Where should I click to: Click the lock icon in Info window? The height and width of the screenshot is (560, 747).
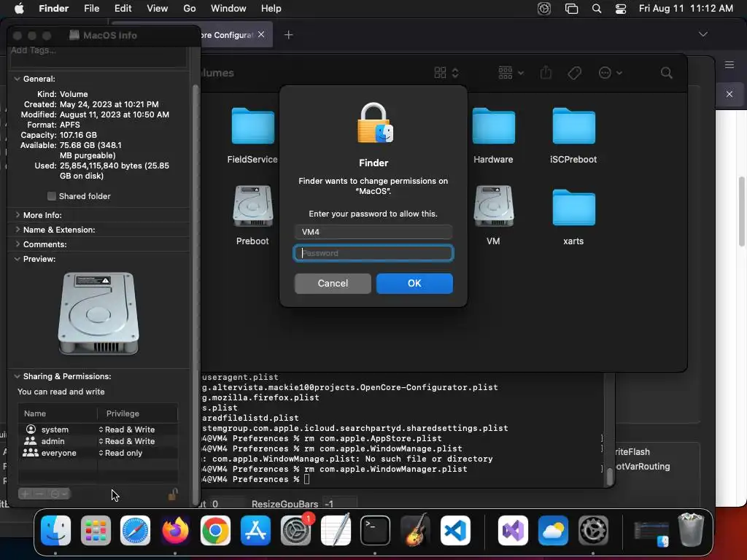172,494
